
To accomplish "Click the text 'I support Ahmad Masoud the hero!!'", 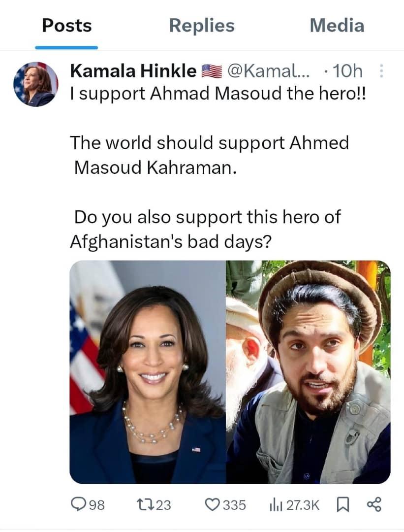I will point(218,93).
